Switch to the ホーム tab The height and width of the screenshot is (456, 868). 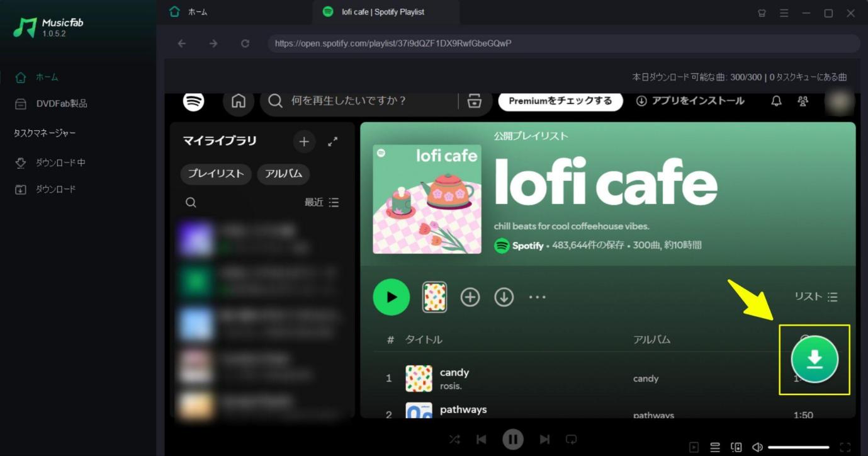[188, 12]
